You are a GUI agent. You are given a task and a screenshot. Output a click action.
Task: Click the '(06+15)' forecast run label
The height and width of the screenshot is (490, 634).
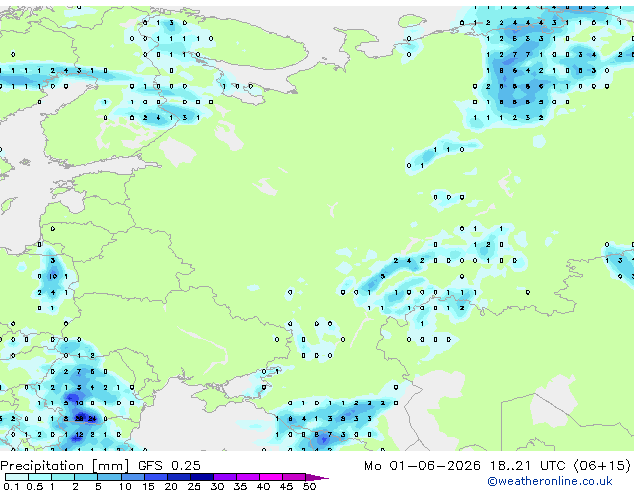(602, 466)
